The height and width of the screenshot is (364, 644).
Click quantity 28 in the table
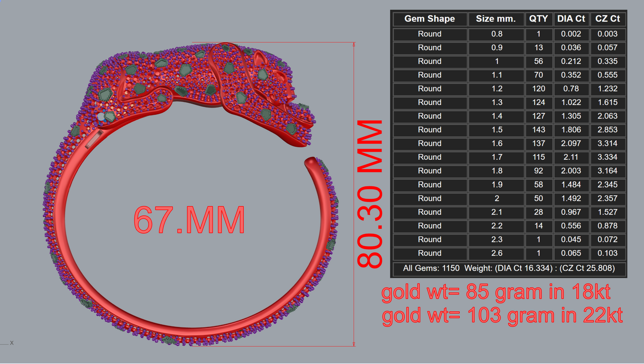[x=538, y=212]
